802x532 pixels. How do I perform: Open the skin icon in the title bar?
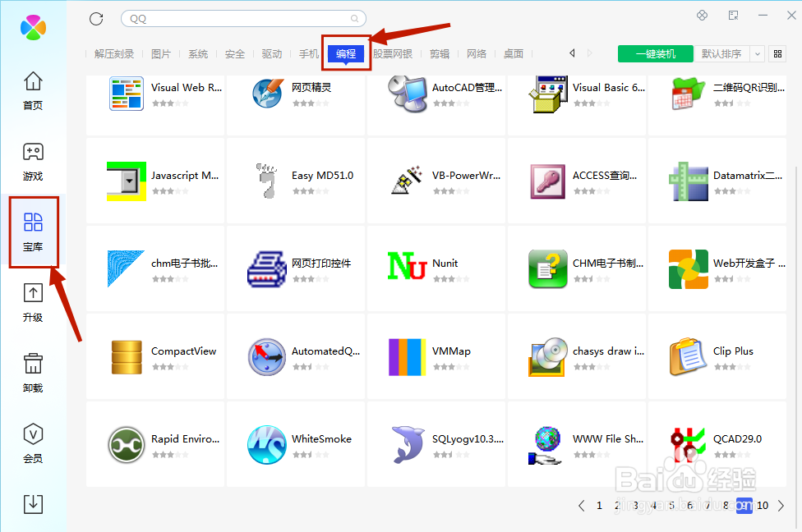pos(703,16)
